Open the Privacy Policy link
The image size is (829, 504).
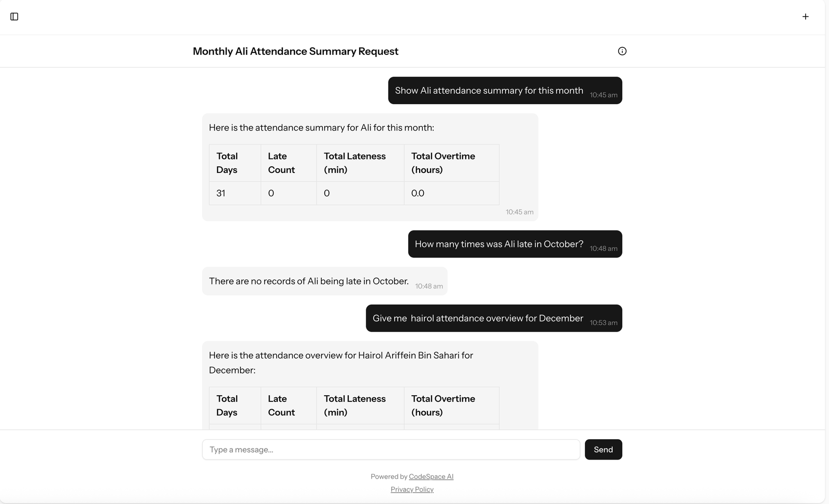[412, 489]
